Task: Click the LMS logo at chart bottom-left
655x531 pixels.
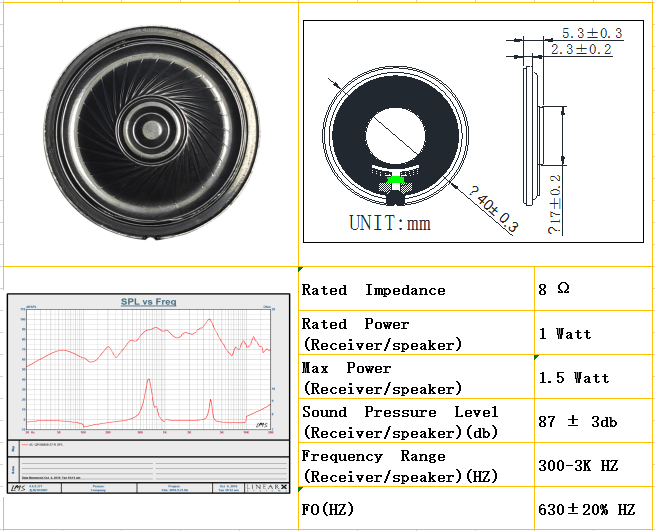Action: point(17,487)
